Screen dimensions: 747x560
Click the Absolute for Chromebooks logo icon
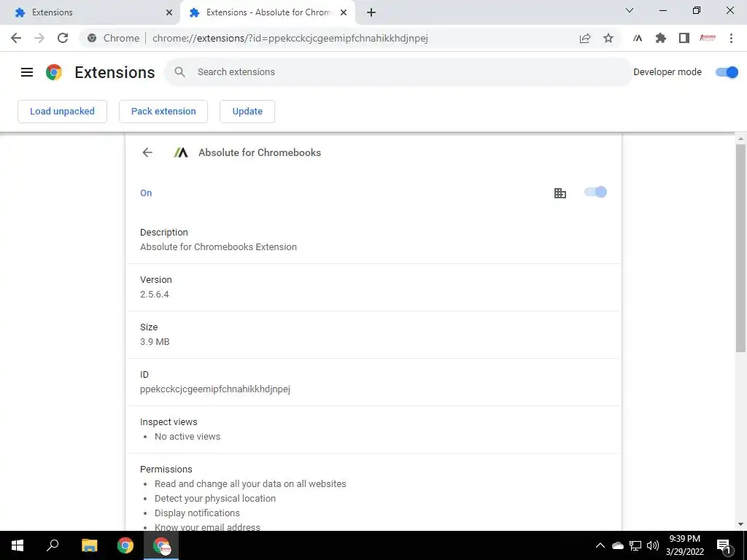tap(181, 152)
